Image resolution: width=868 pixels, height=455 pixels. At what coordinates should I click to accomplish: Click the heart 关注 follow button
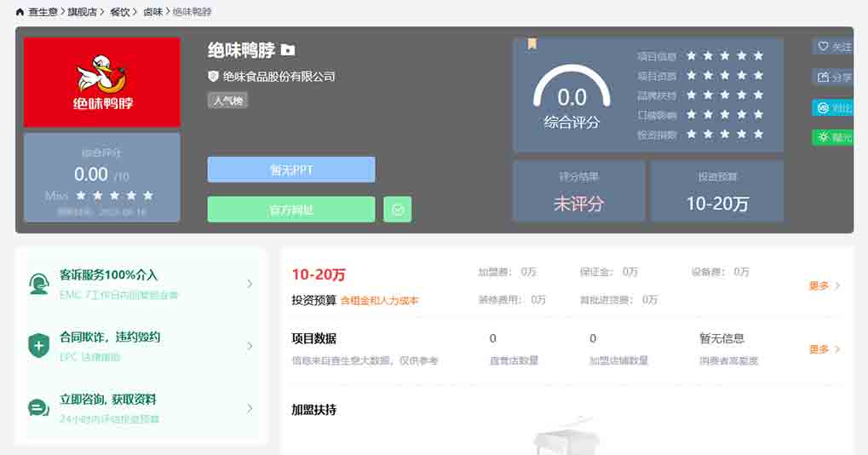pyautogui.click(x=833, y=47)
